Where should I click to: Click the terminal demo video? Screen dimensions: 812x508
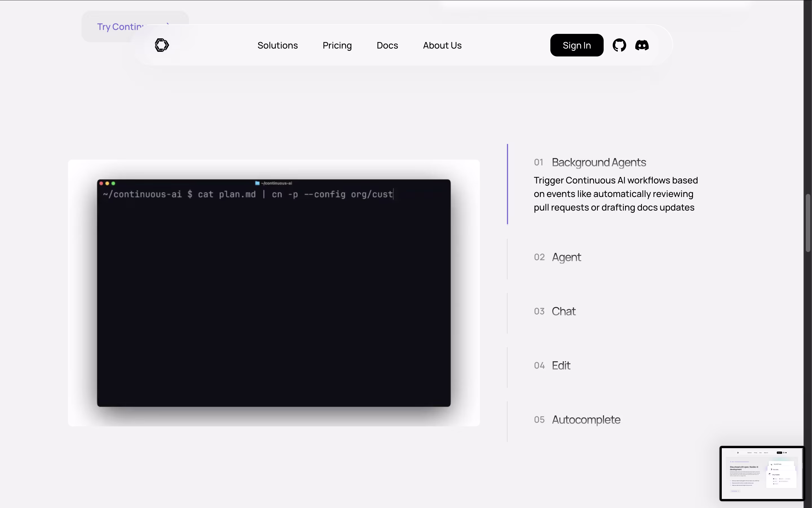coord(274,293)
